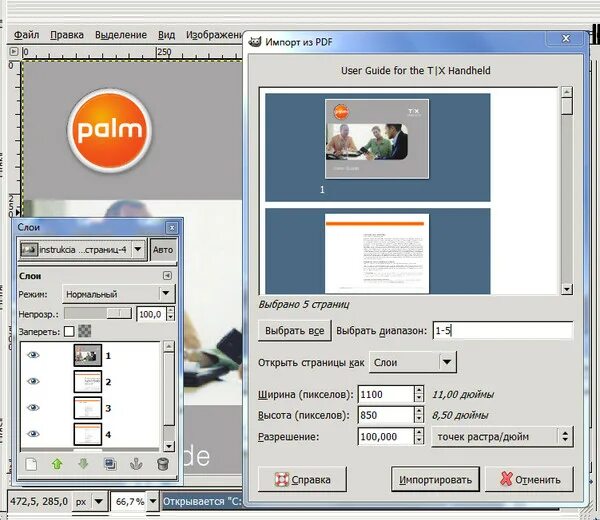This screenshot has width=600, height=520.
Task: Duplicate the layer via the duplicate icon
Action: click(x=110, y=464)
